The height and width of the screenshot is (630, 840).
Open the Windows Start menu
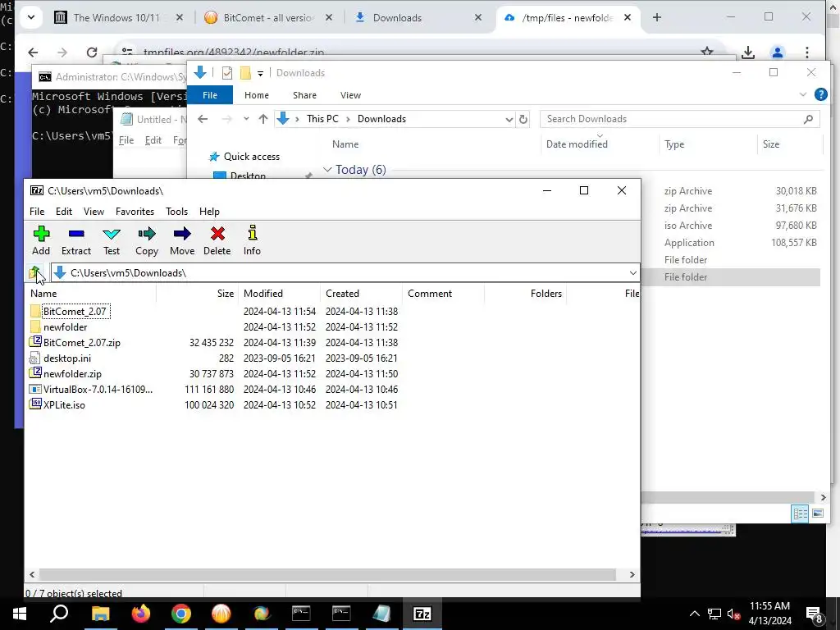(x=20, y=614)
